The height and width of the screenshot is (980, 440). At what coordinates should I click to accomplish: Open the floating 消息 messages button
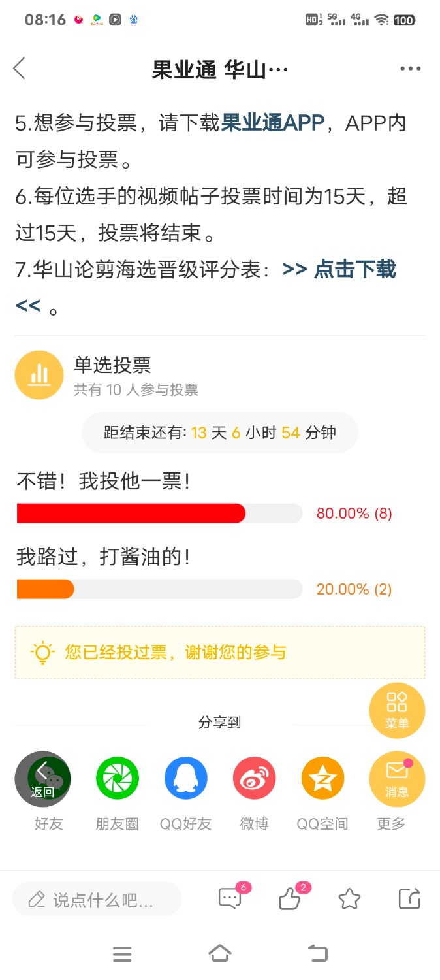[x=397, y=779]
